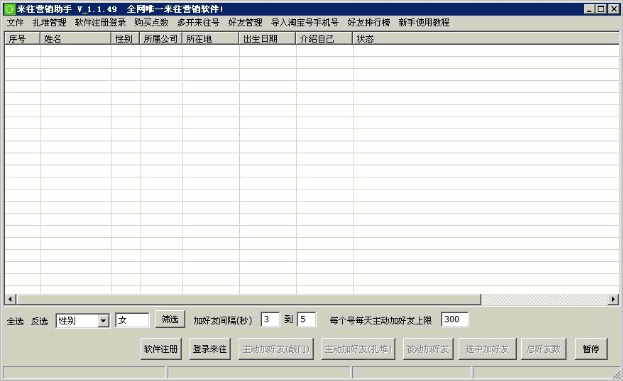Focus the daily friend limit field 300
The width and height of the screenshot is (623, 381).
click(455, 319)
